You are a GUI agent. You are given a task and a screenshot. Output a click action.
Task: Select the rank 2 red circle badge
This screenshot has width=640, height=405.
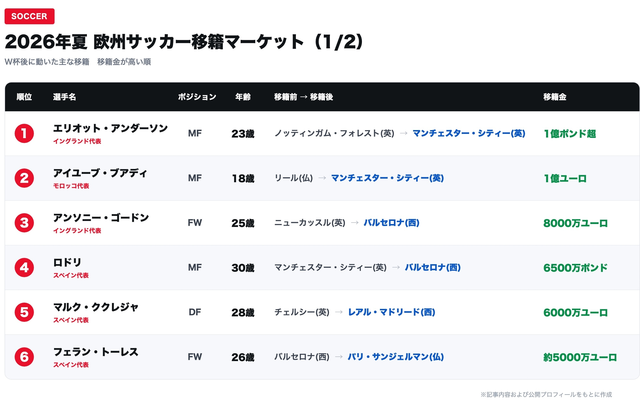coord(24,178)
